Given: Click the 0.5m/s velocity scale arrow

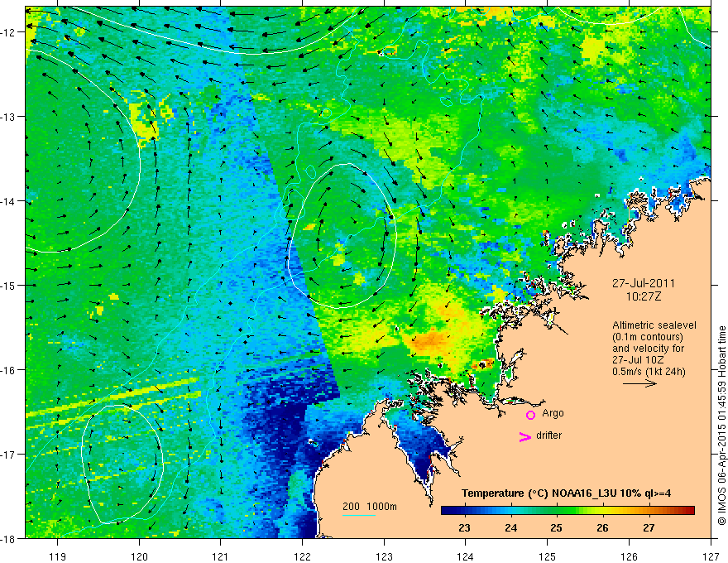Looking at the screenshot, I should coord(639,383).
